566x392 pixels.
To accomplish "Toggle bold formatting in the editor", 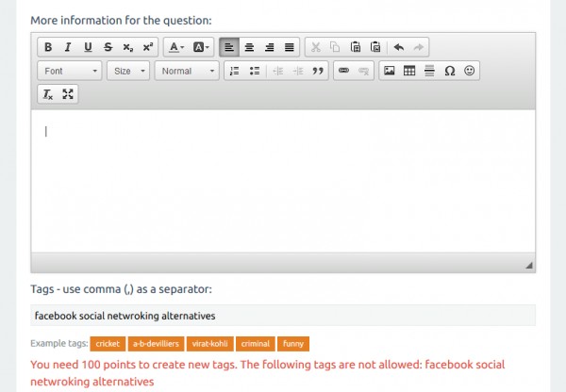I will click(48, 47).
